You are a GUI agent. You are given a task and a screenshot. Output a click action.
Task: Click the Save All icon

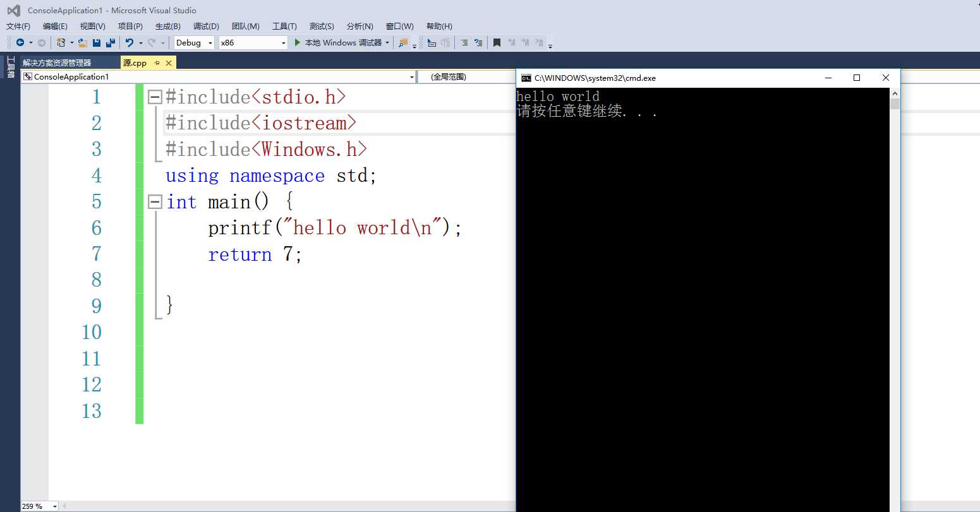(x=111, y=42)
